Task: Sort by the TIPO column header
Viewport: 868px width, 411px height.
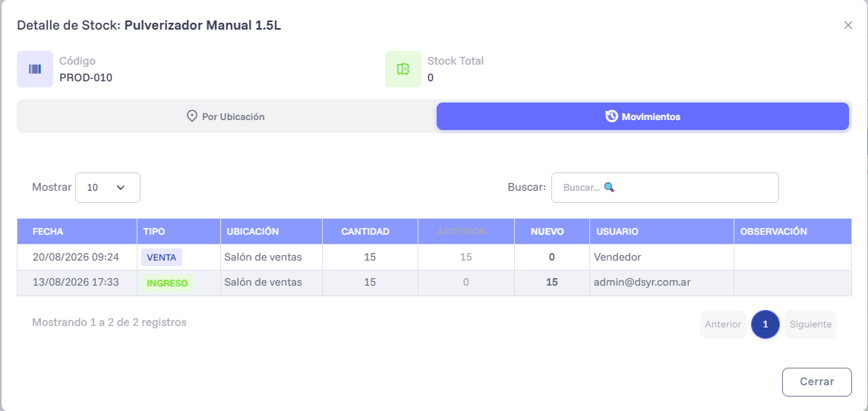Action: coord(178,232)
